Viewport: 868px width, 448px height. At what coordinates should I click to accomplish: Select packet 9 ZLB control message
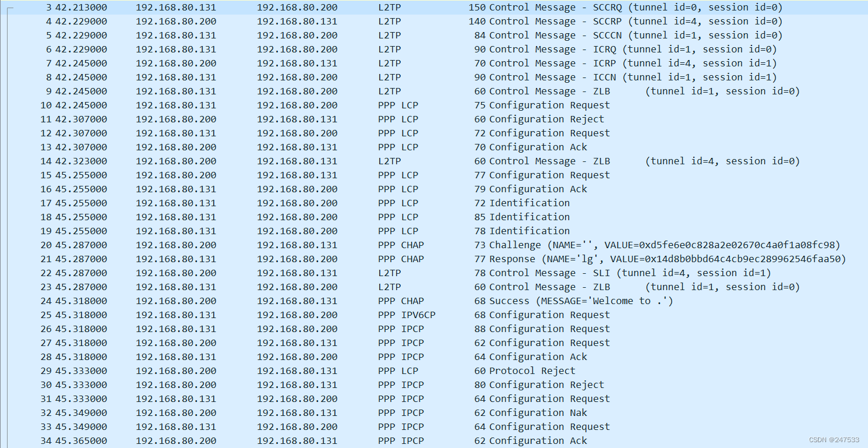click(434, 91)
